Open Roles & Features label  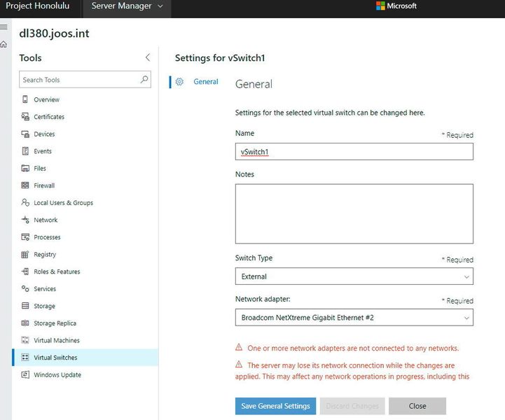(57, 272)
